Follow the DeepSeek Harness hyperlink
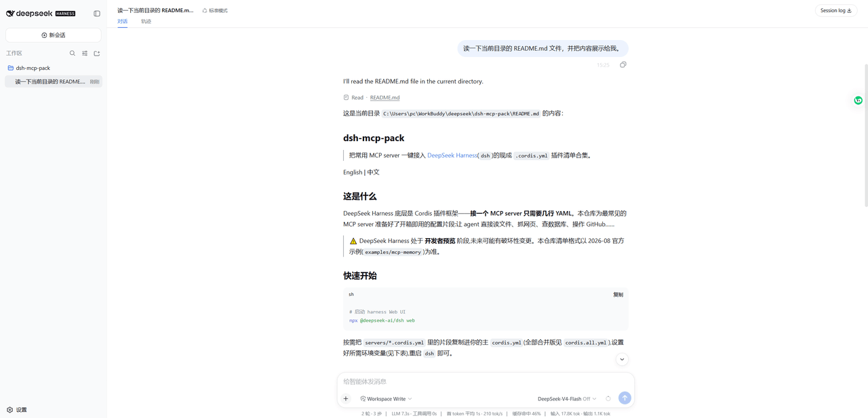Viewport: 868px width, 418px height. (452, 155)
